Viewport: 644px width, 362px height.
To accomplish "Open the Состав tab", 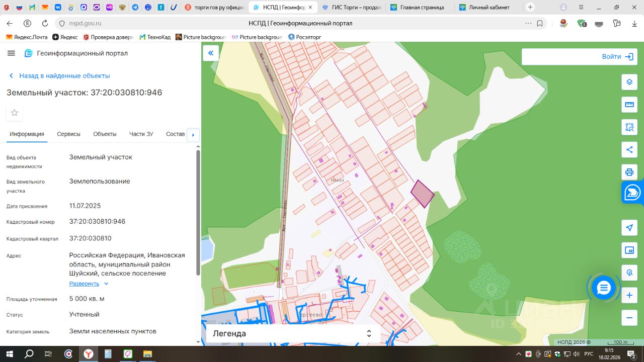I will [176, 134].
